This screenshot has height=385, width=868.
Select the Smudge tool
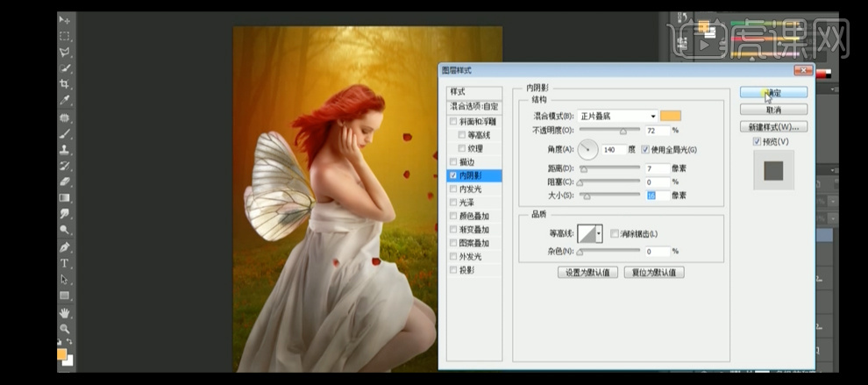click(x=65, y=214)
